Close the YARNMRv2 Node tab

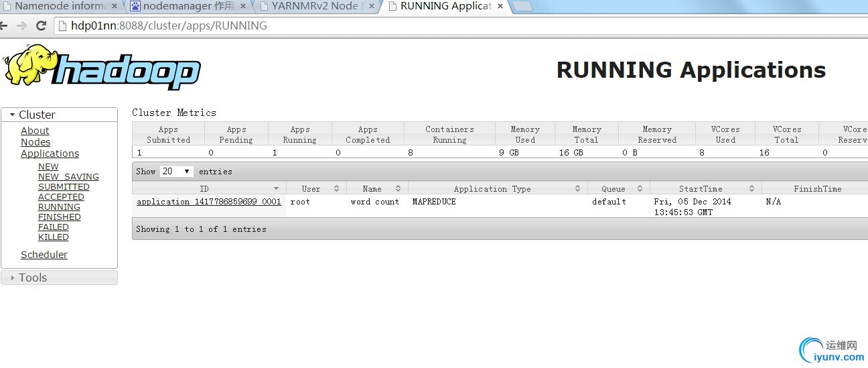click(x=371, y=6)
